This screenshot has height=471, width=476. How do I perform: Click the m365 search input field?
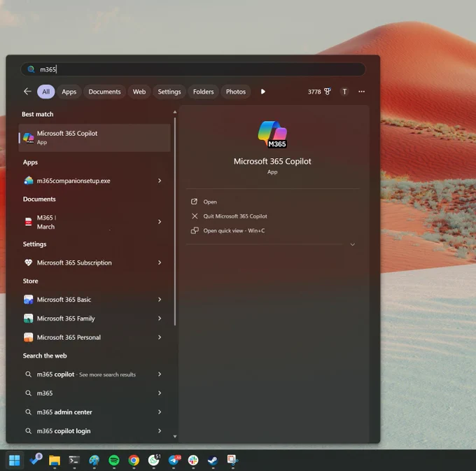pos(193,69)
